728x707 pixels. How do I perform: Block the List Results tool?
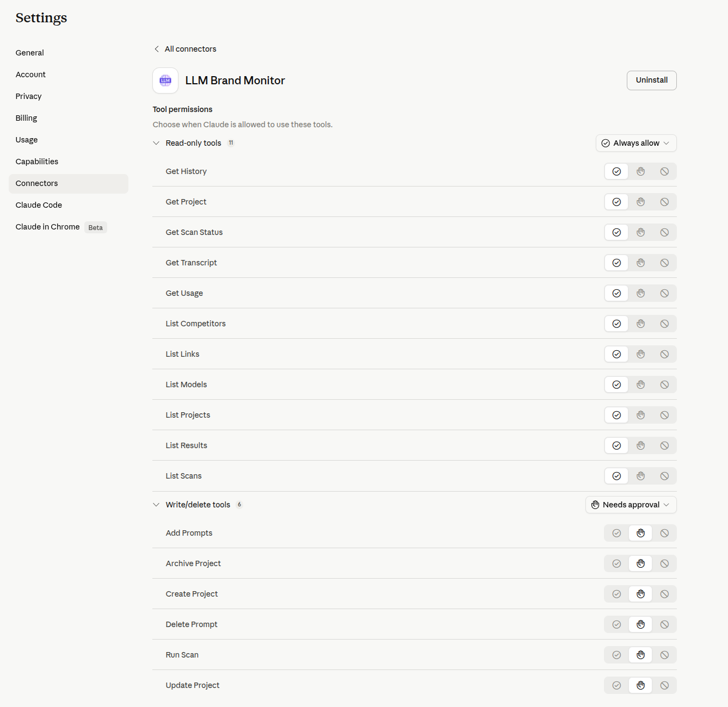(664, 445)
